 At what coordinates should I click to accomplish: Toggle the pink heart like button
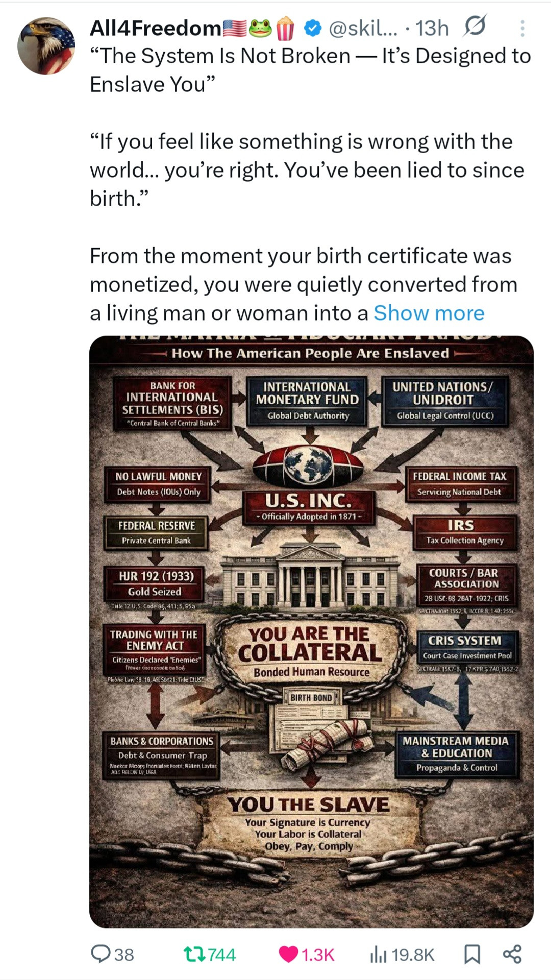pyautogui.click(x=288, y=954)
